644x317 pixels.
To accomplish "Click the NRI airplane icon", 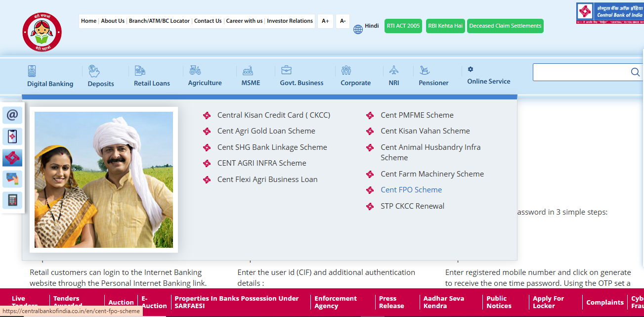I will (x=393, y=70).
